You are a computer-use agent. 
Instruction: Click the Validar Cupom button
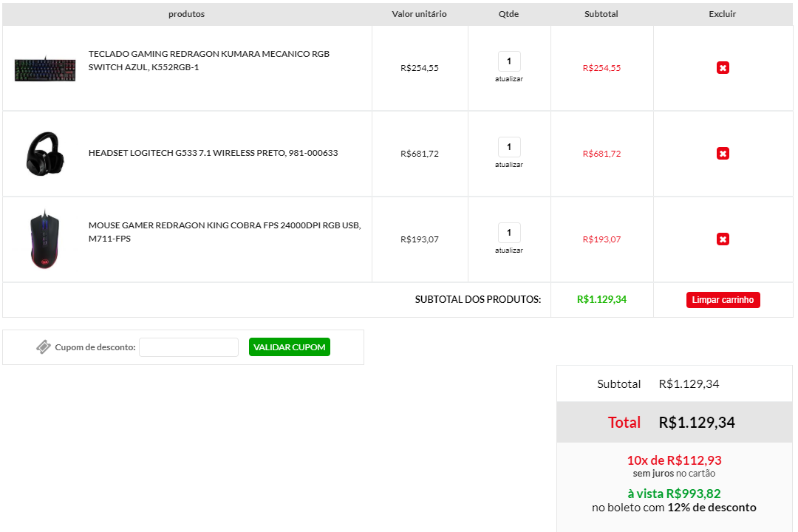289,347
